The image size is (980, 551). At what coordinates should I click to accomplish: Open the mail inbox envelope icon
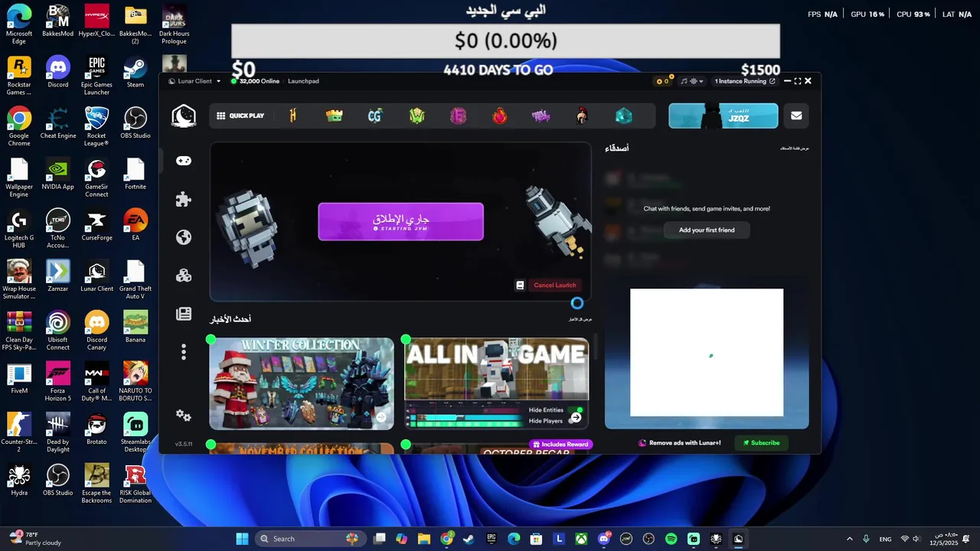[x=796, y=116]
